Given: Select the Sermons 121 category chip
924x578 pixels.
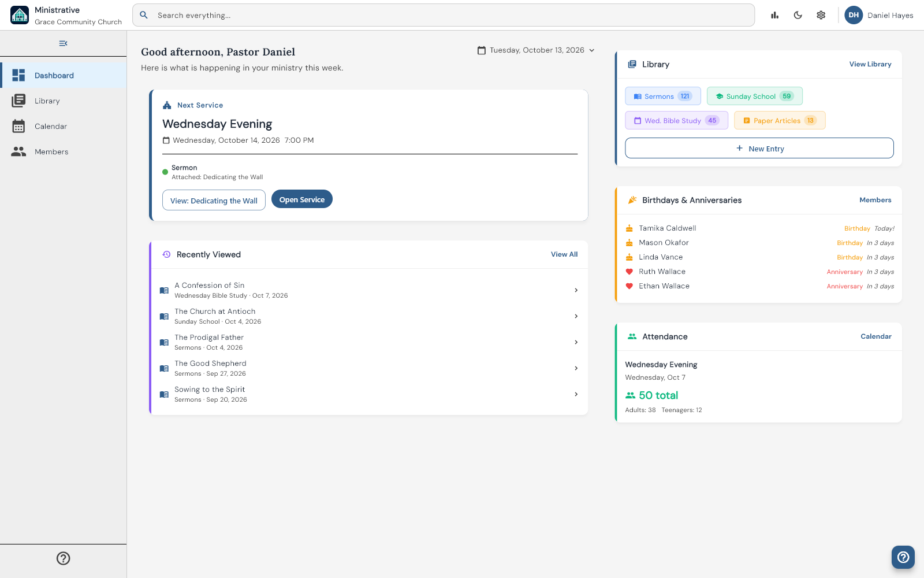Looking at the screenshot, I should tap(663, 96).
